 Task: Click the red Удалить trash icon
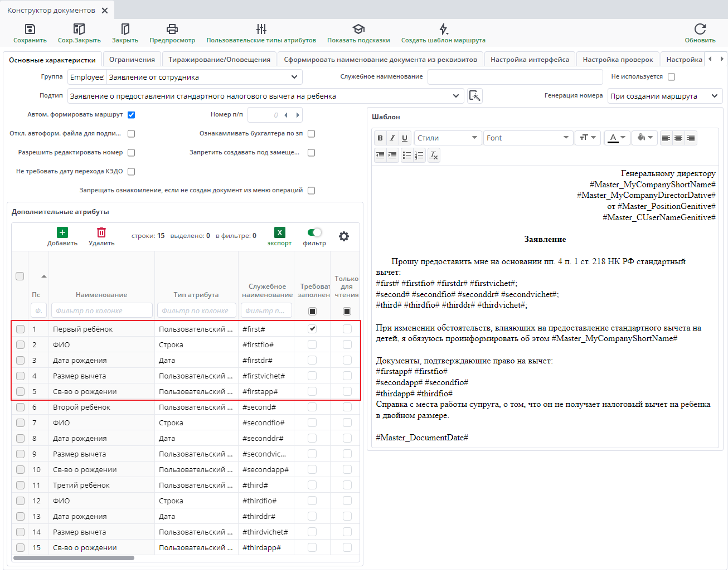click(x=101, y=232)
